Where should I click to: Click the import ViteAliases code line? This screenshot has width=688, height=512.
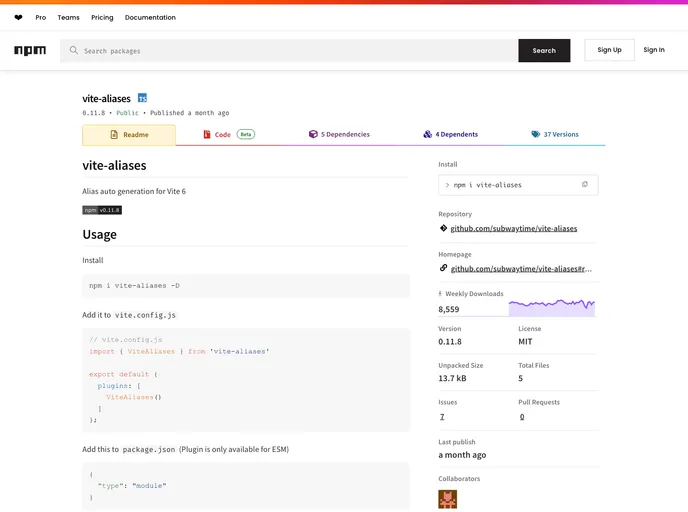click(x=179, y=351)
